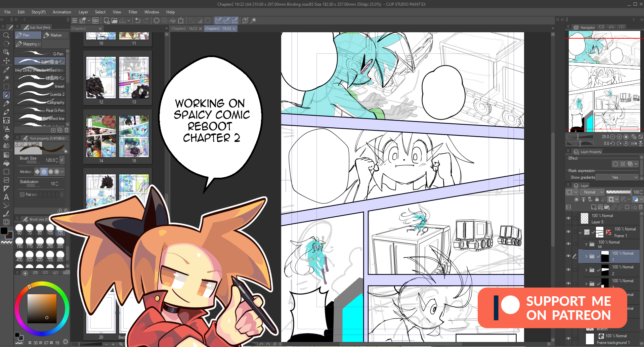644x347 pixels.
Task: Create new raster layer icon in Layer panel
Action: (594, 207)
